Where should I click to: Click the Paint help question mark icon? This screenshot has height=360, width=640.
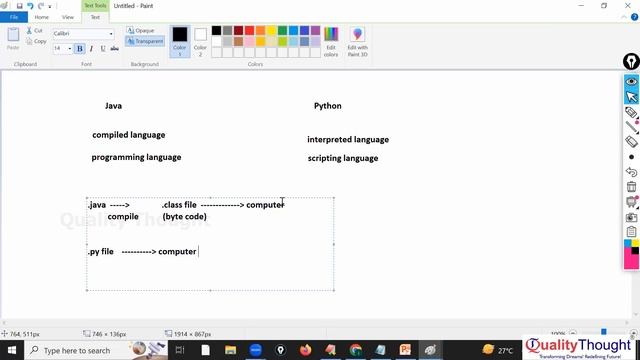634,17
